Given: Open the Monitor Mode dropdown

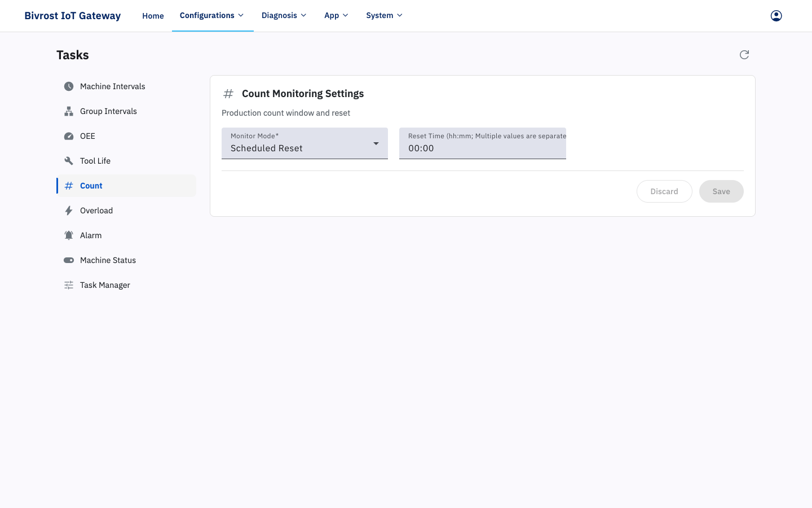Looking at the screenshot, I should (304, 143).
